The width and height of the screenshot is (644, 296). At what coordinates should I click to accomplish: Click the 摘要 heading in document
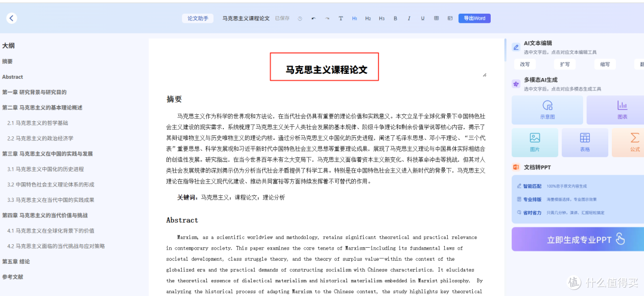coord(174,99)
